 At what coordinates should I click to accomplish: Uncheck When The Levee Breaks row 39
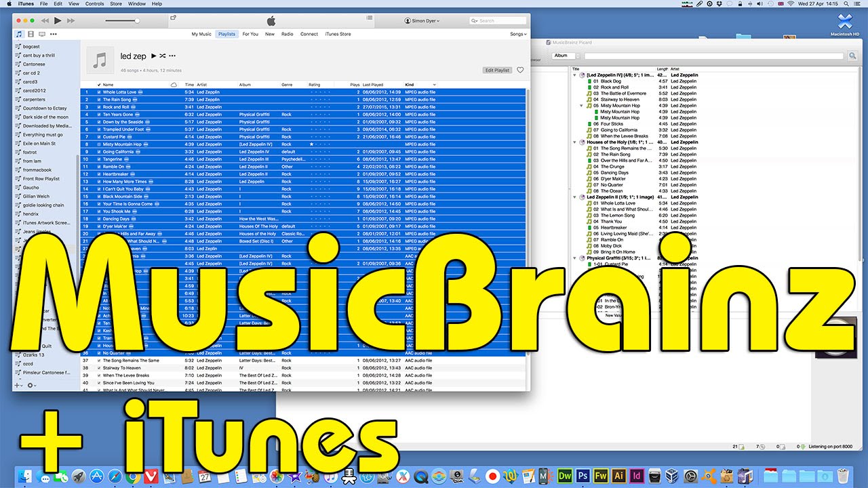click(98, 375)
